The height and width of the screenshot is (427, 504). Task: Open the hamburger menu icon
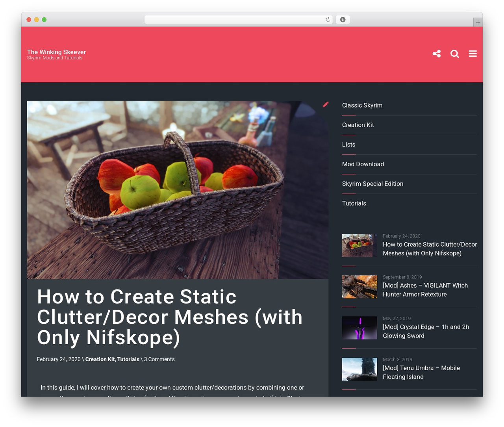(x=473, y=54)
